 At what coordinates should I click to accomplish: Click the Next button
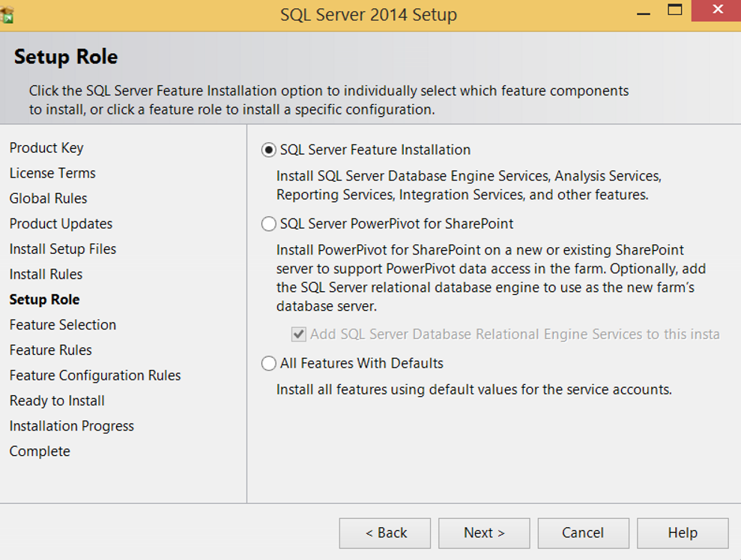(x=484, y=533)
